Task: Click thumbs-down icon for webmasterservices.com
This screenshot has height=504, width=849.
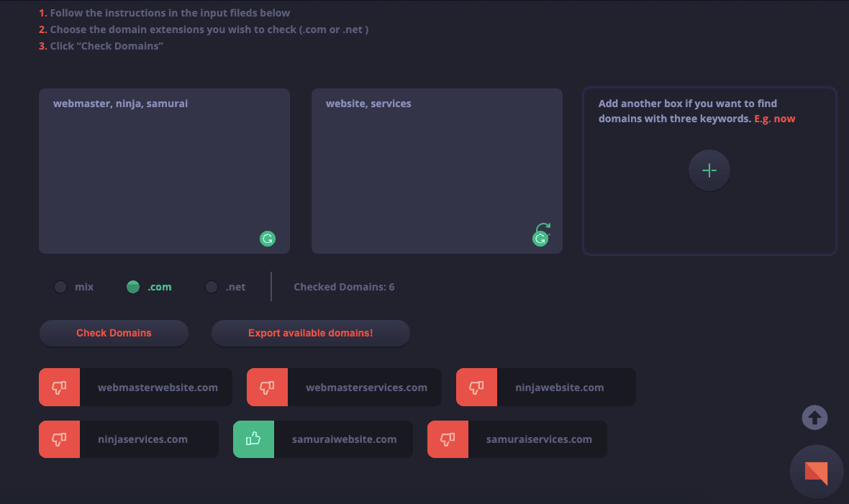Action: 267,387
